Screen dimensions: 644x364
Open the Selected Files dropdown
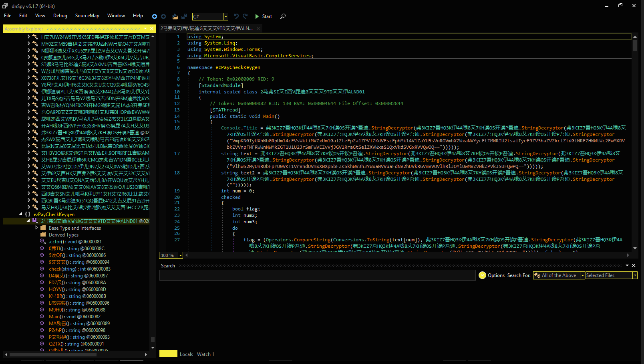click(611, 275)
